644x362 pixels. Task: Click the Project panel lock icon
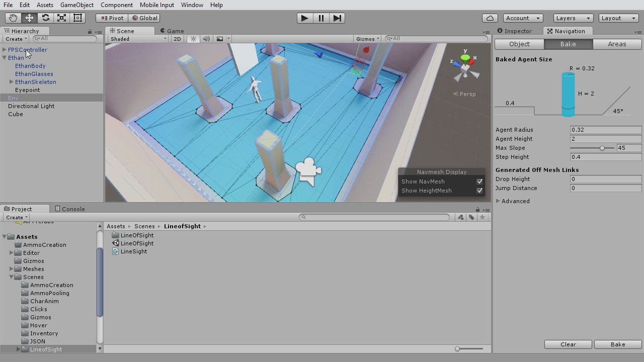click(x=477, y=209)
